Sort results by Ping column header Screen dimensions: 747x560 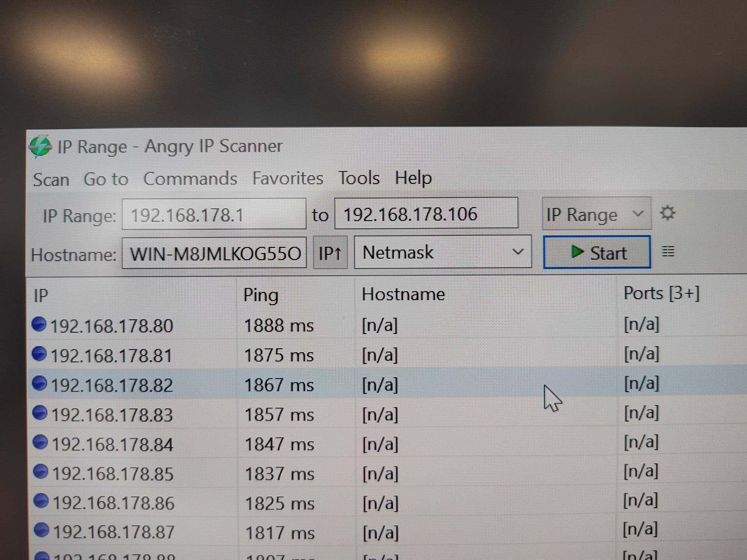tap(261, 295)
